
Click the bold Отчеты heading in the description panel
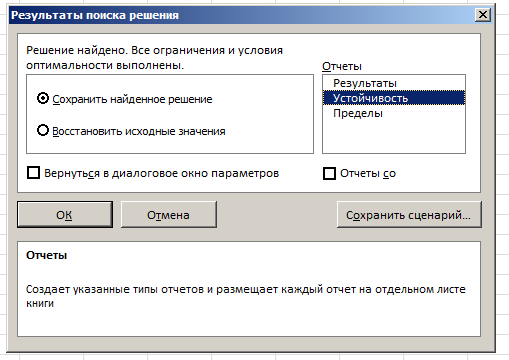click(x=47, y=255)
